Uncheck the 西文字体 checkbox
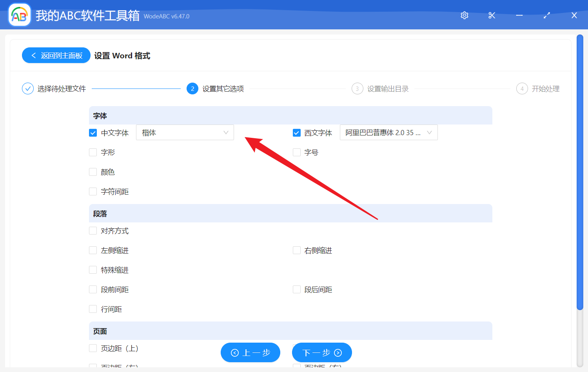Screen dimensions: 588x372 296,132
